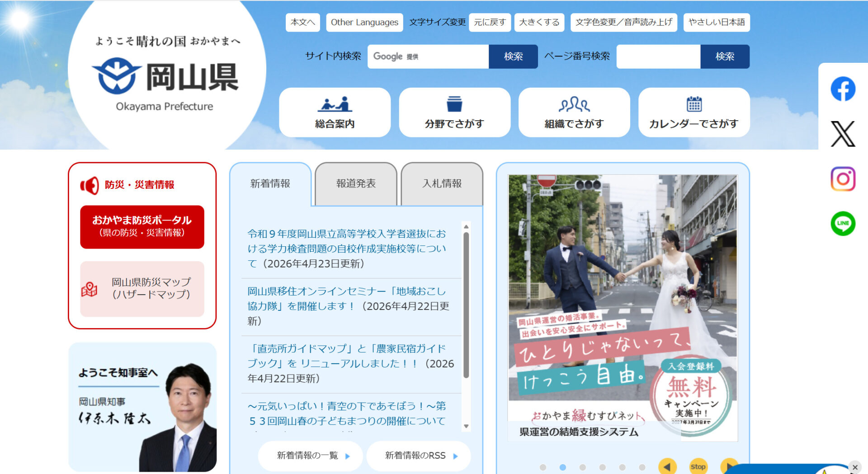Click 検索 button for page number
Image resolution: width=868 pixels, height=474 pixels.
[x=725, y=56]
